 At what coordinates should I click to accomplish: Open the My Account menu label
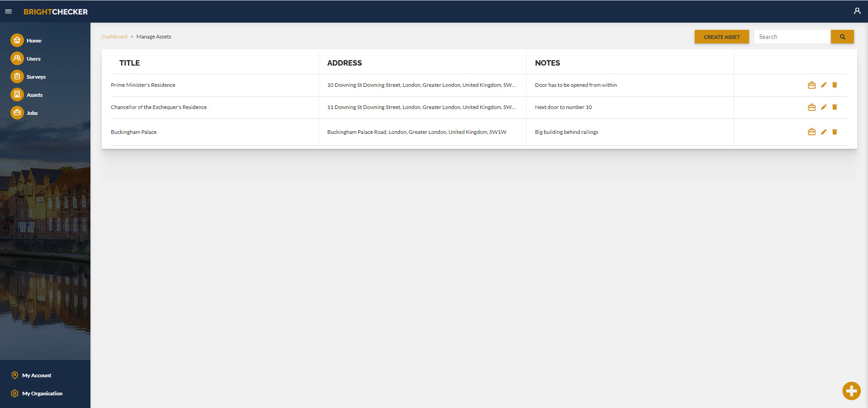[37, 375]
